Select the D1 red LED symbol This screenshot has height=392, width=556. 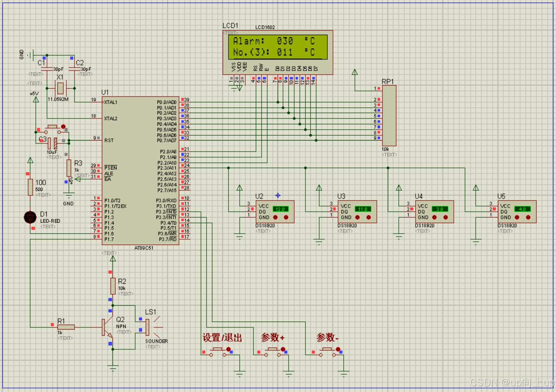pos(30,217)
